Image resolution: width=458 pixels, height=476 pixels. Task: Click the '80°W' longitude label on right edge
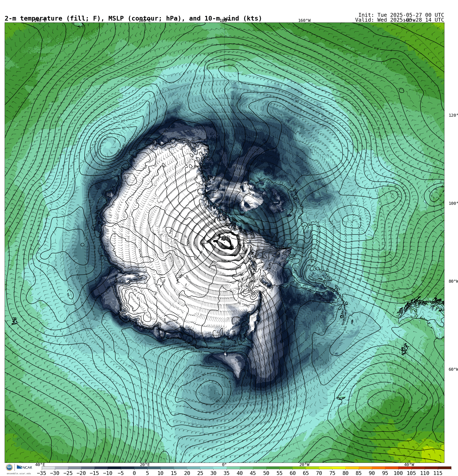[x=453, y=281]
